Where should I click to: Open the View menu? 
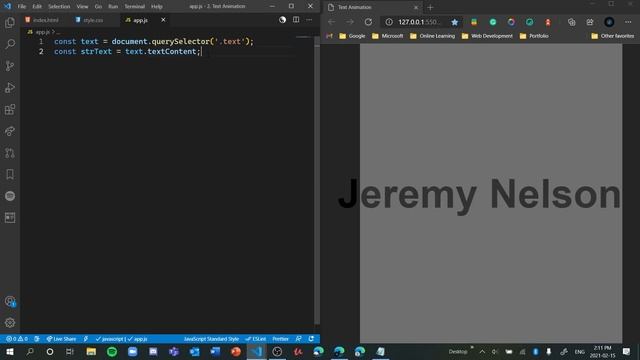coord(82,7)
